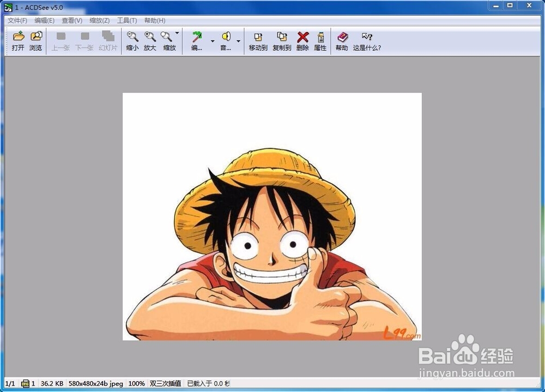Click the 580x480x24b jpeg status text
This screenshot has height=392, width=545.
tap(95, 384)
